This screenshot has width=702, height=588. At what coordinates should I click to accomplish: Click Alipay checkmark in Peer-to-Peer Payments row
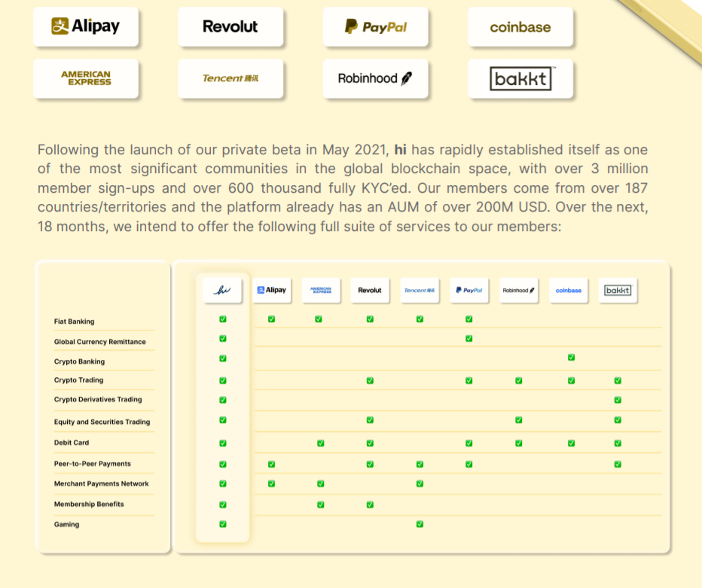coord(271,464)
